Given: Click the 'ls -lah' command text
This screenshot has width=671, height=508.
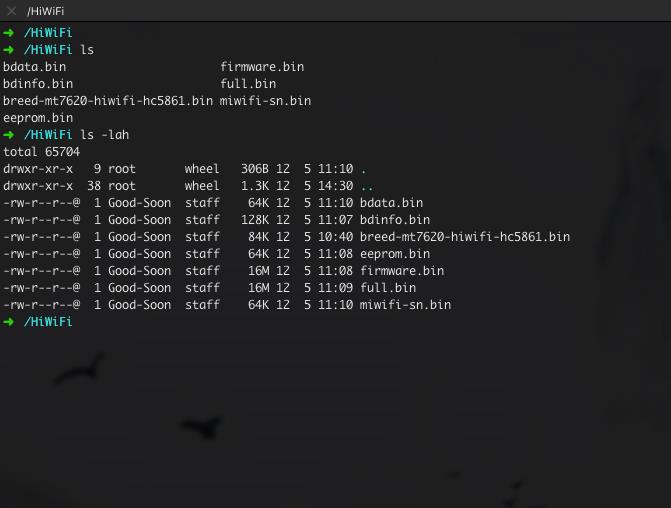Looking at the screenshot, I should (105, 135).
